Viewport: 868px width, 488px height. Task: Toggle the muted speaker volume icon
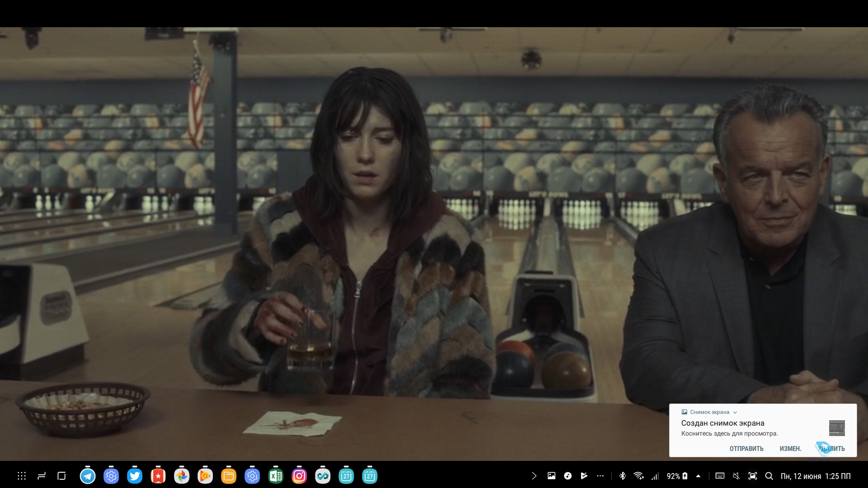coord(736,476)
